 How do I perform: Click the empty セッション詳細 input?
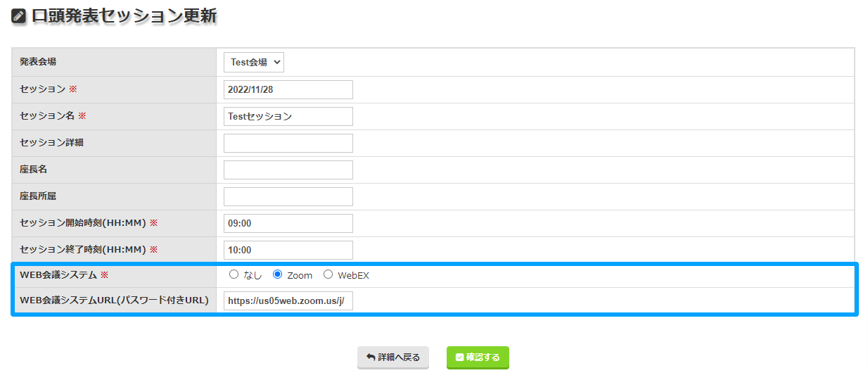pos(288,144)
